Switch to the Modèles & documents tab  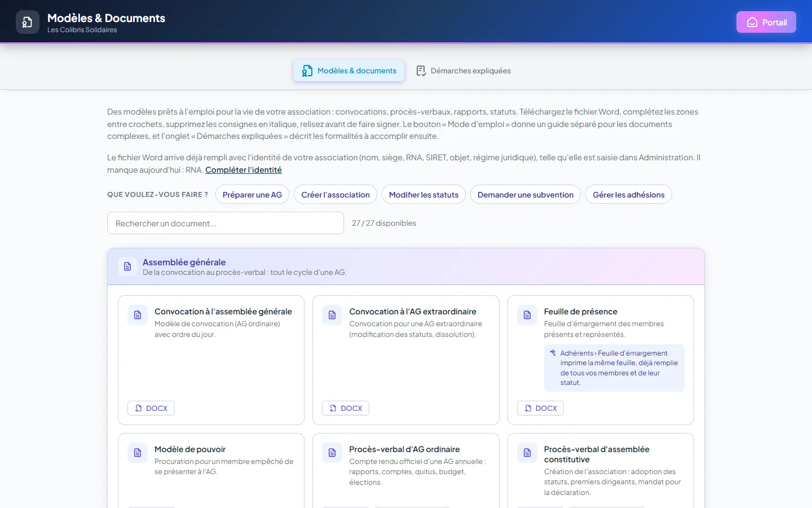349,71
